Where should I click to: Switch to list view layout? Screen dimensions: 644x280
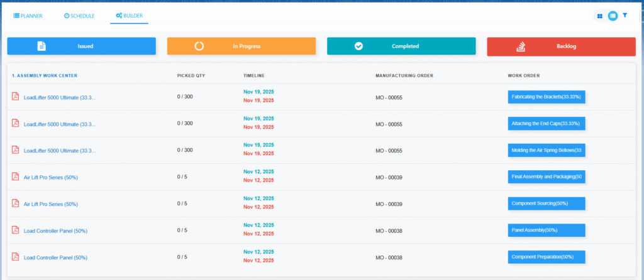coord(612,16)
